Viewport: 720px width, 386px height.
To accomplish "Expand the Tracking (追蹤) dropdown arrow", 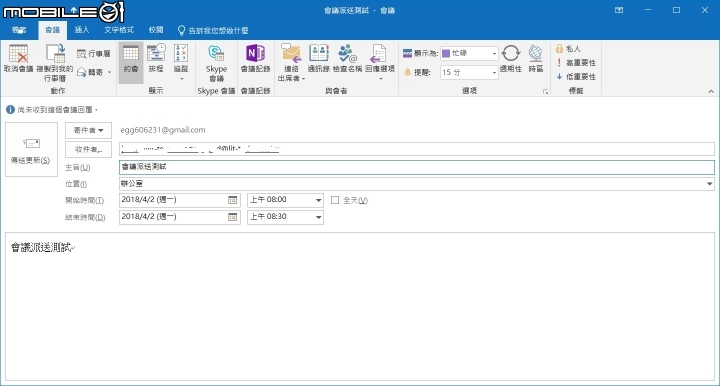I will (x=181, y=79).
